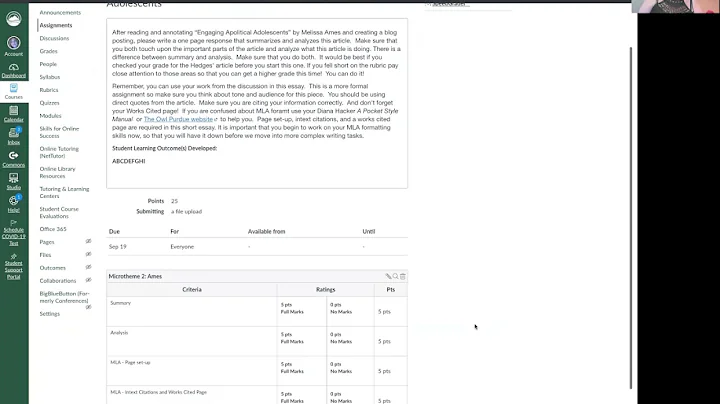The width and height of the screenshot is (720, 404).
Task: Open Online Library Resources
Action: coord(57,172)
